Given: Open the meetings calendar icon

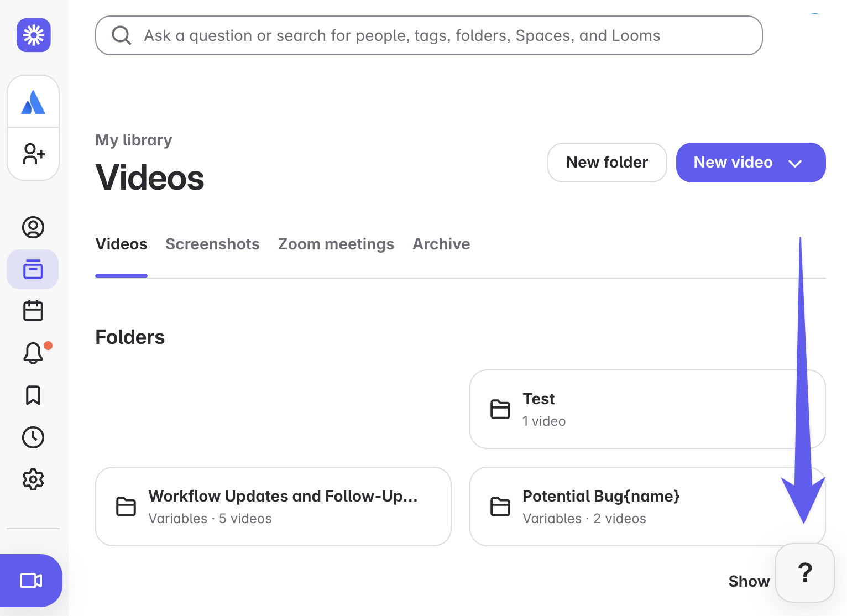Looking at the screenshot, I should pyautogui.click(x=33, y=311).
